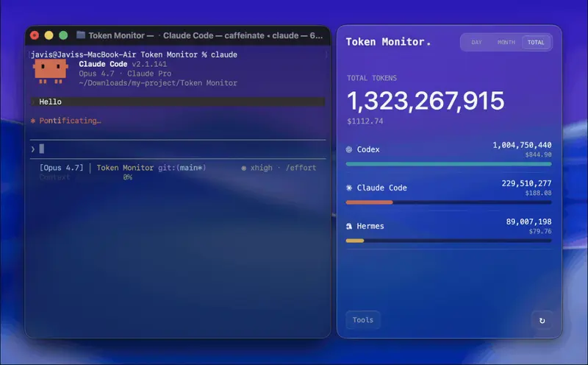
Task: Click the refresh icon in Token Monitor
Action: click(x=542, y=320)
